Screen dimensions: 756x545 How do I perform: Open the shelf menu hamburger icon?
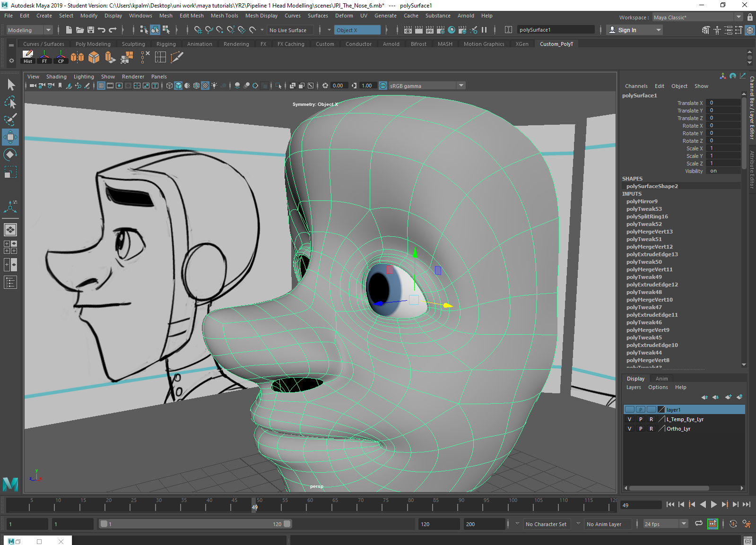pos(11,45)
